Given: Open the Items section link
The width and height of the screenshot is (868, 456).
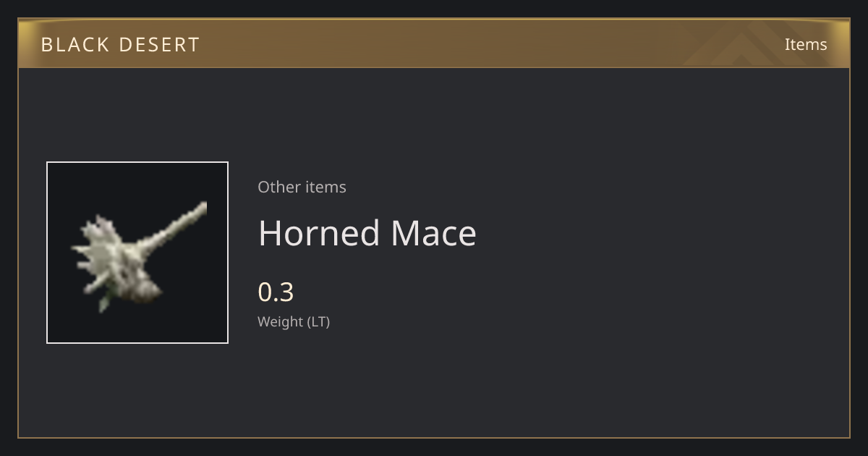Looking at the screenshot, I should click(806, 44).
